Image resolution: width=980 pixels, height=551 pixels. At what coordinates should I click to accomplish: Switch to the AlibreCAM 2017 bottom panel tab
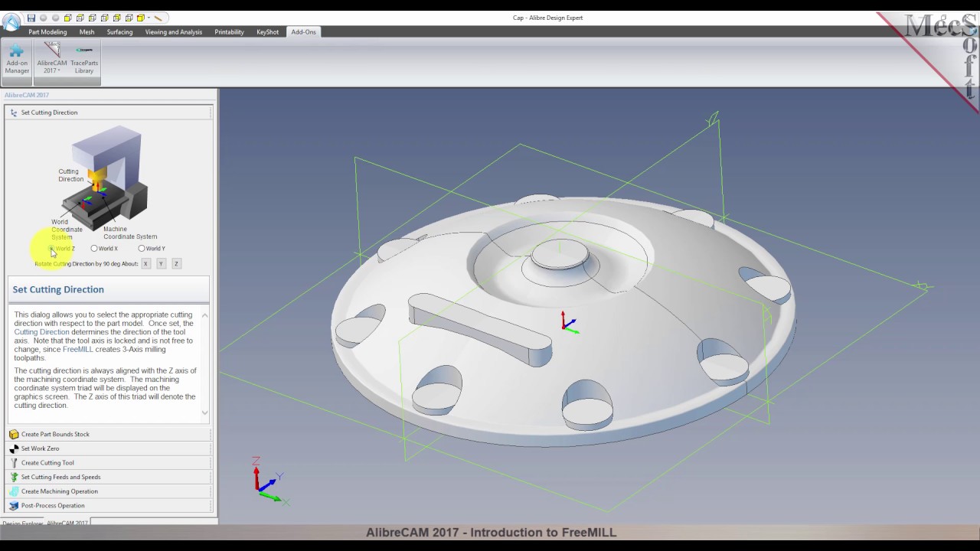[67, 523]
